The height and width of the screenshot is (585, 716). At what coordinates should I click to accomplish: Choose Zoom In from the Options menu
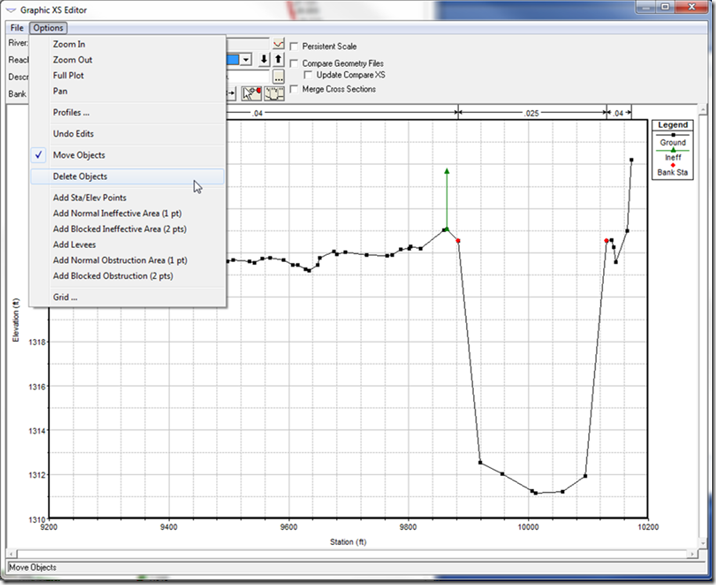coord(69,45)
